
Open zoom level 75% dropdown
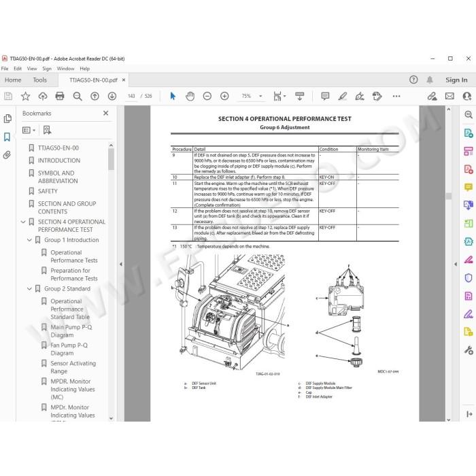coord(260,97)
